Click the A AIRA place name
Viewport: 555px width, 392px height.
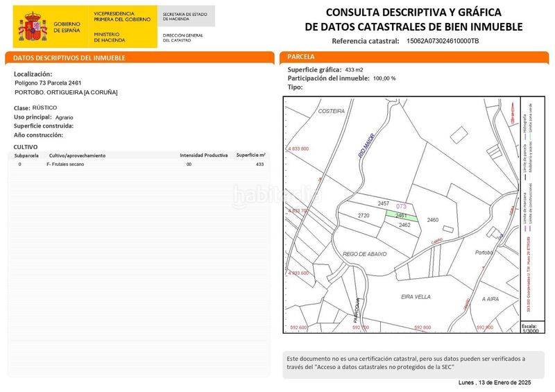point(490,299)
